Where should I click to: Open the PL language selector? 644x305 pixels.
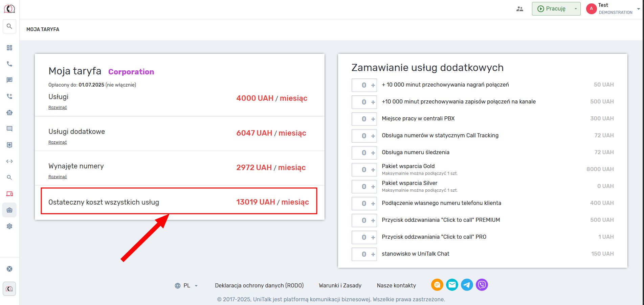[186, 286]
